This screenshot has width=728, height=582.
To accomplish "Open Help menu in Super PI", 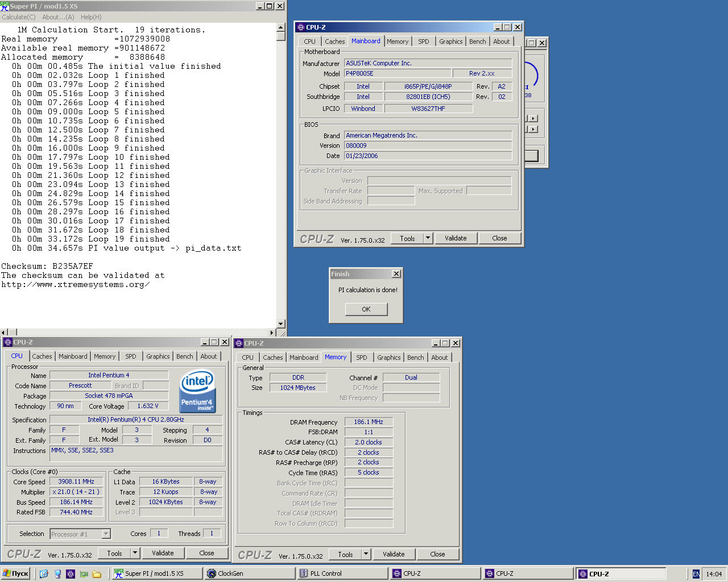I will coord(91,17).
